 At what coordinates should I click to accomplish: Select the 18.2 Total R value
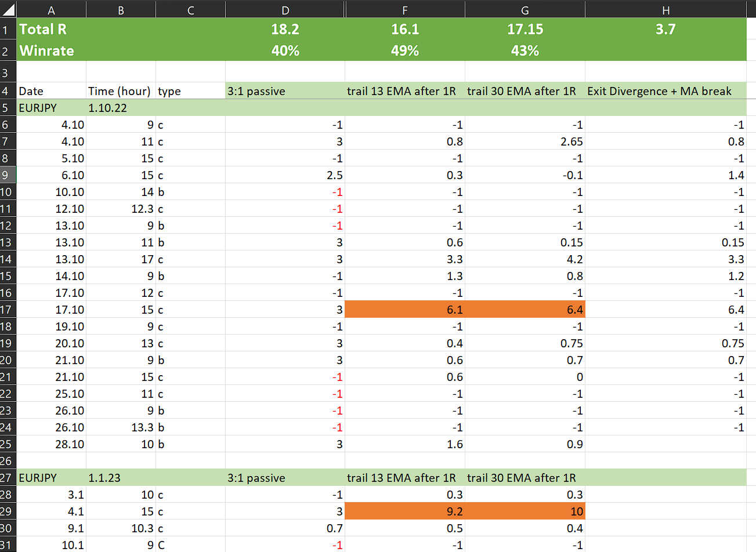point(285,29)
